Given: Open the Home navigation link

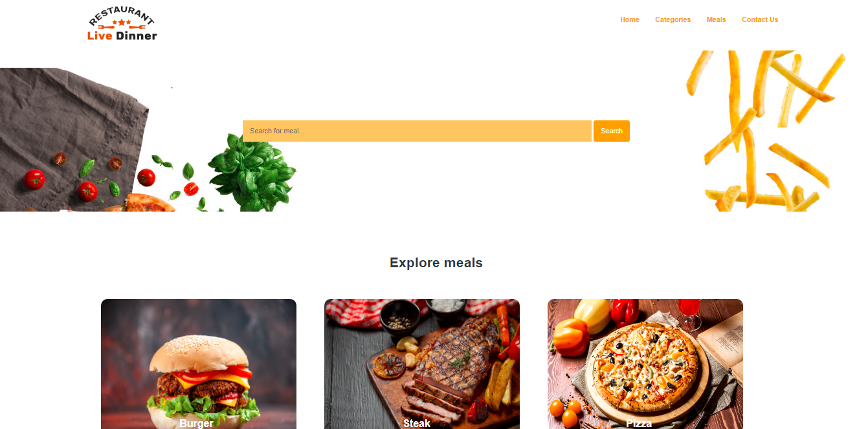Looking at the screenshot, I should [x=629, y=19].
